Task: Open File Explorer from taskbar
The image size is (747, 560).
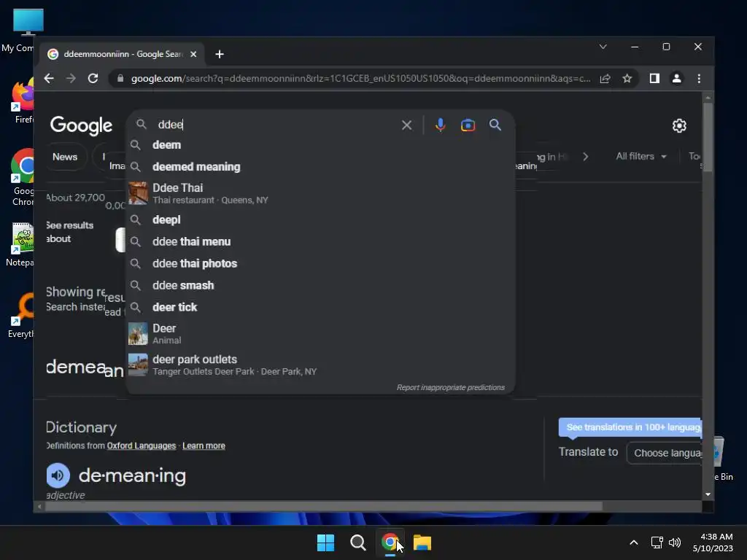Action: (x=422, y=542)
